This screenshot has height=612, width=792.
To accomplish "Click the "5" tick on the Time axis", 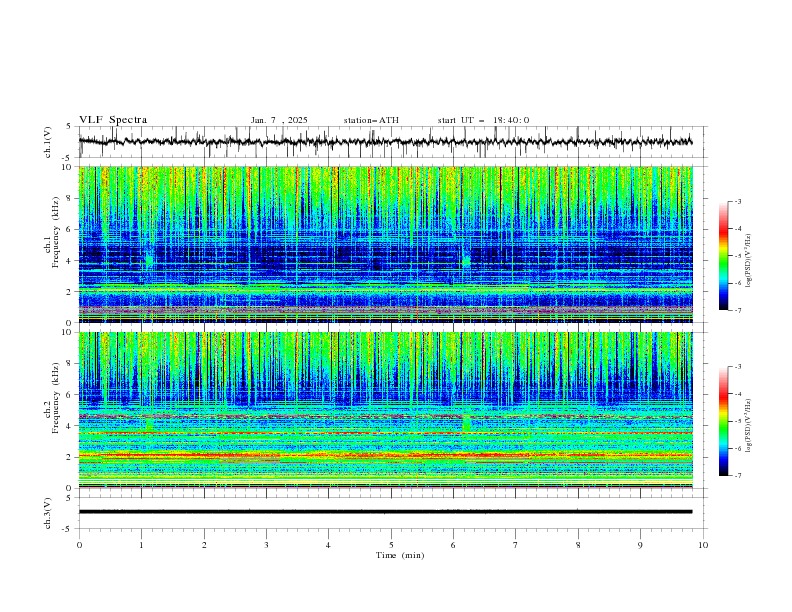I will click(391, 545).
